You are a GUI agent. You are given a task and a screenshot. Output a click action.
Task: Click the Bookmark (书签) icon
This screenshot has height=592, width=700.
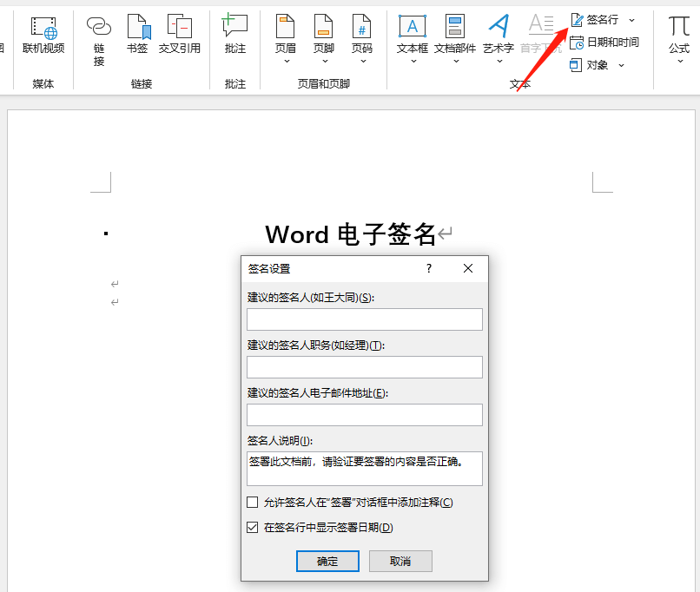pyautogui.click(x=137, y=28)
